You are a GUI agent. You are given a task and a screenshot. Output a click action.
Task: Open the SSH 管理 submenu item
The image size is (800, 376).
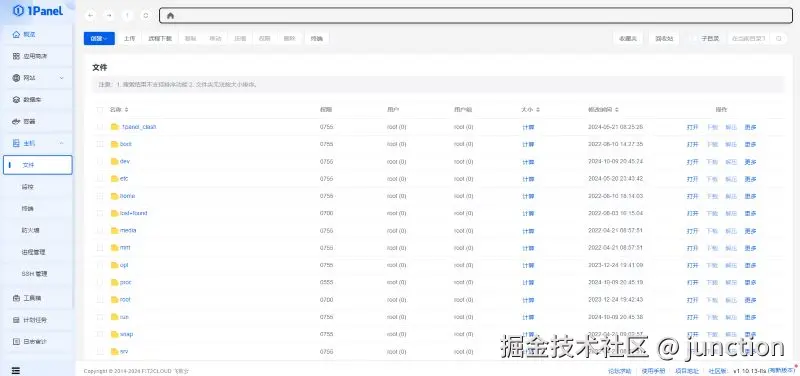38,273
